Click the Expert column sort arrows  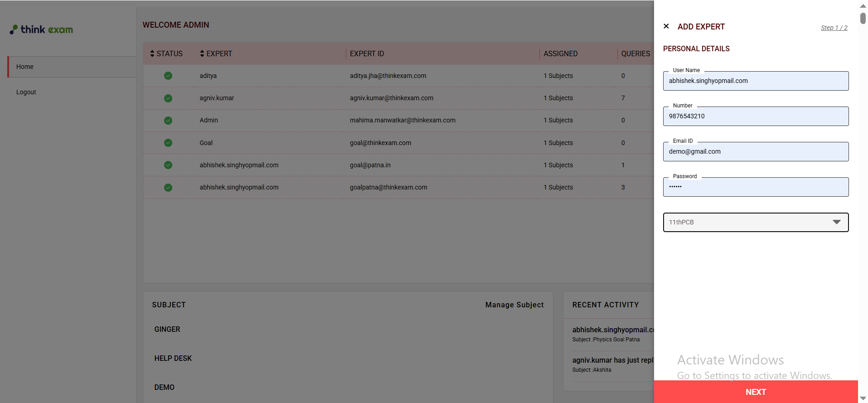point(202,53)
